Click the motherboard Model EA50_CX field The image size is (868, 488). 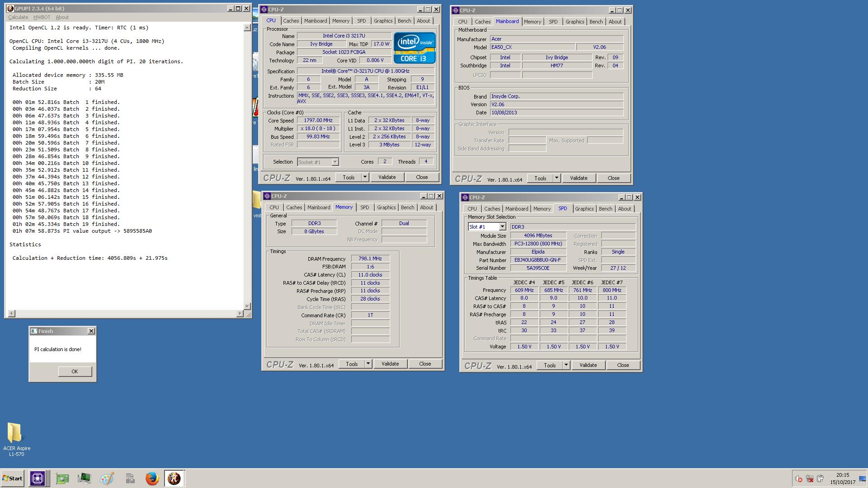point(533,47)
